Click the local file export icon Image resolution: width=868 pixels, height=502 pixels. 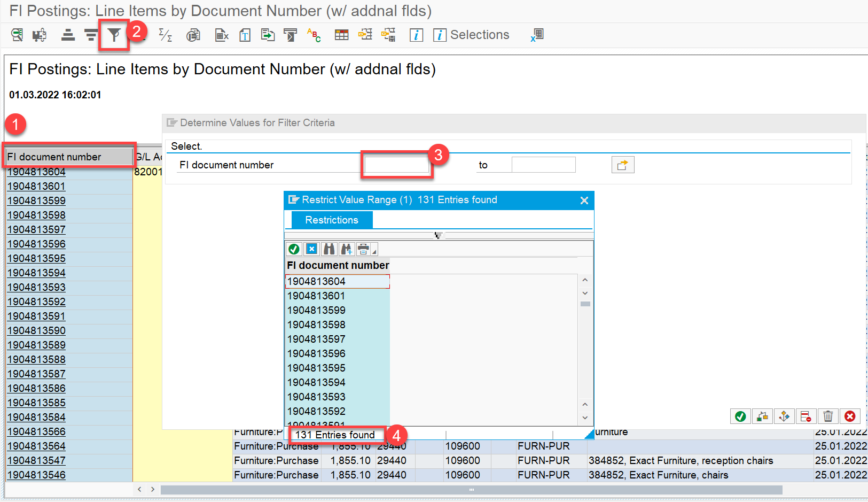coord(268,35)
